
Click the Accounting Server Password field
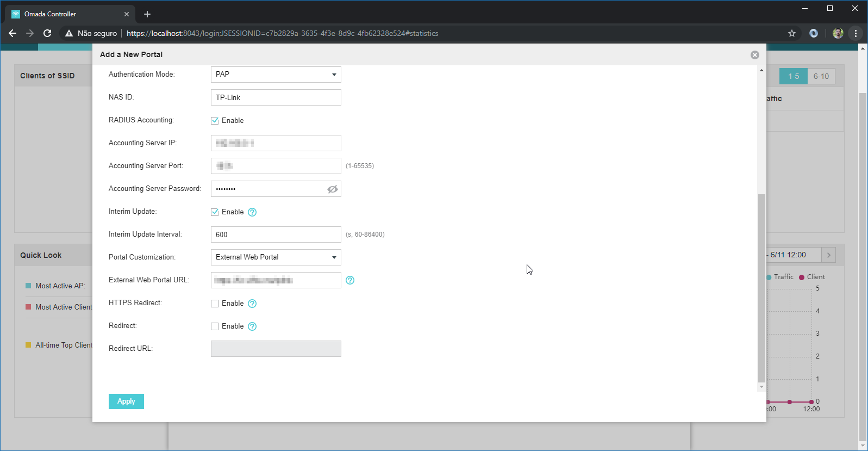tap(276, 189)
